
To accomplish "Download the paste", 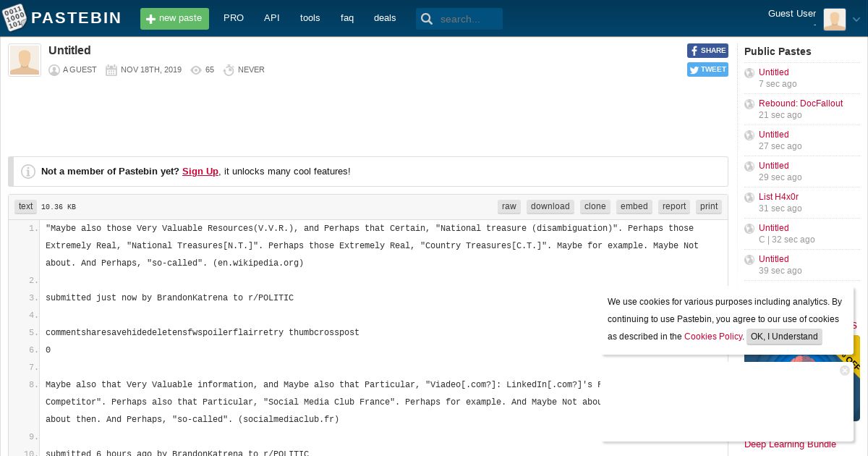I will 550,207.
